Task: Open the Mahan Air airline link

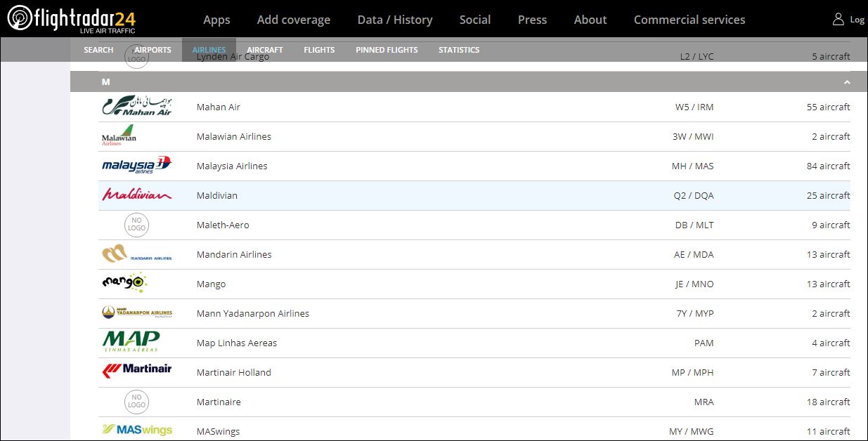Action: [x=219, y=107]
